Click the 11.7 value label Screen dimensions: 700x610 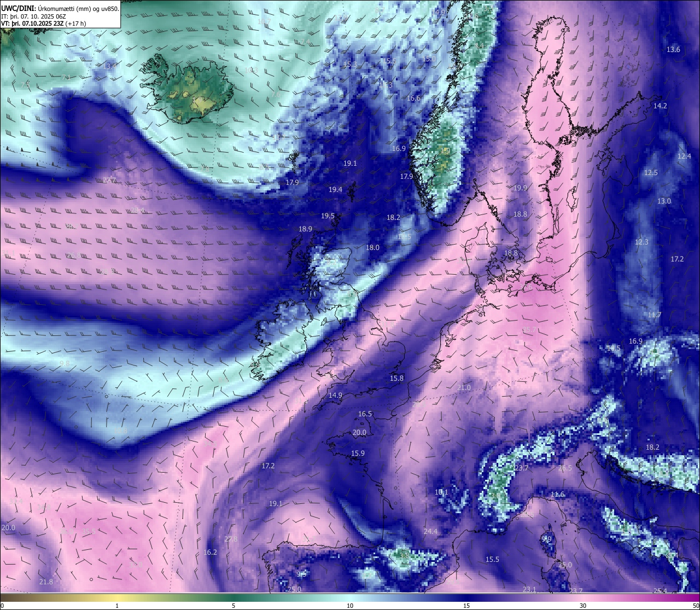pos(655,315)
